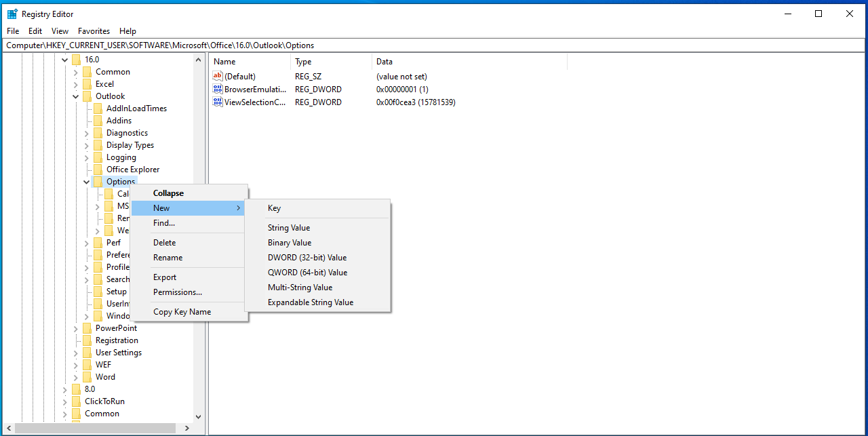Screen dimensions: 868x436
Task: Click the Registry Editor app icon in title bar
Action: coord(12,14)
